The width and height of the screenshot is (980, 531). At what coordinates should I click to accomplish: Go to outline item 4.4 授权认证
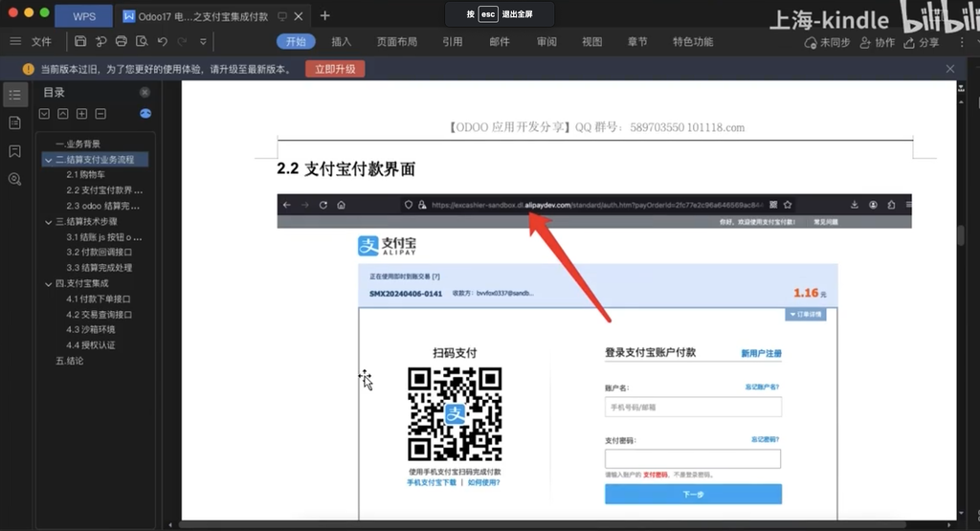pyautogui.click(x=91, y=344)
